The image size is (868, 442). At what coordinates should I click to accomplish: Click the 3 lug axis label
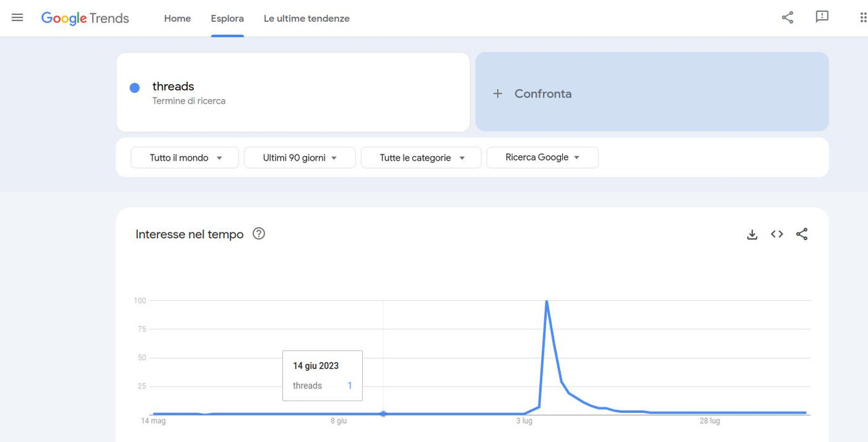coord(524,421)
